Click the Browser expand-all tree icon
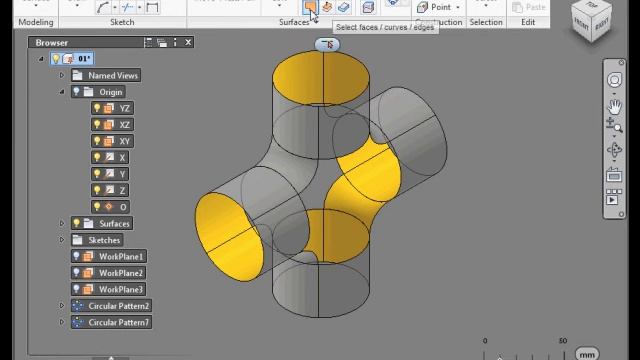Screen dimensions: 640x360 coord(148,42)
